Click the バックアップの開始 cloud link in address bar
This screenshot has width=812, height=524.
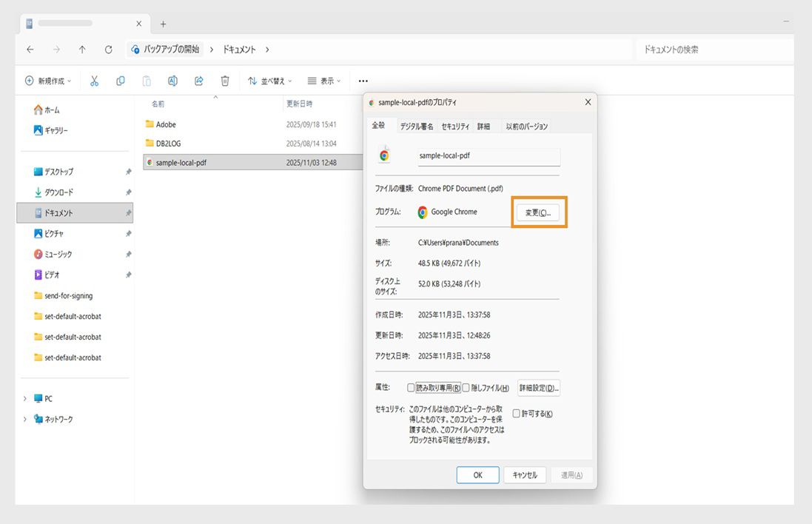167,49
